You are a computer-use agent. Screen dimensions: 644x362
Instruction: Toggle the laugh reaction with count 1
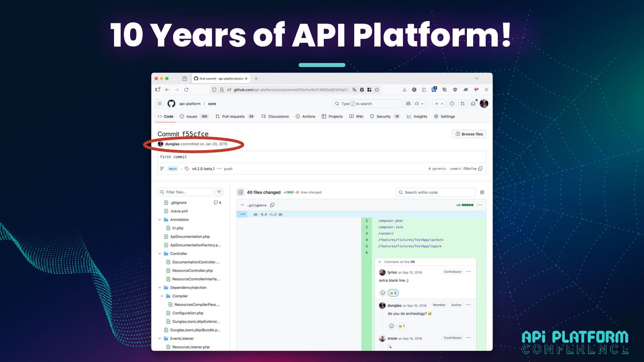402,326
